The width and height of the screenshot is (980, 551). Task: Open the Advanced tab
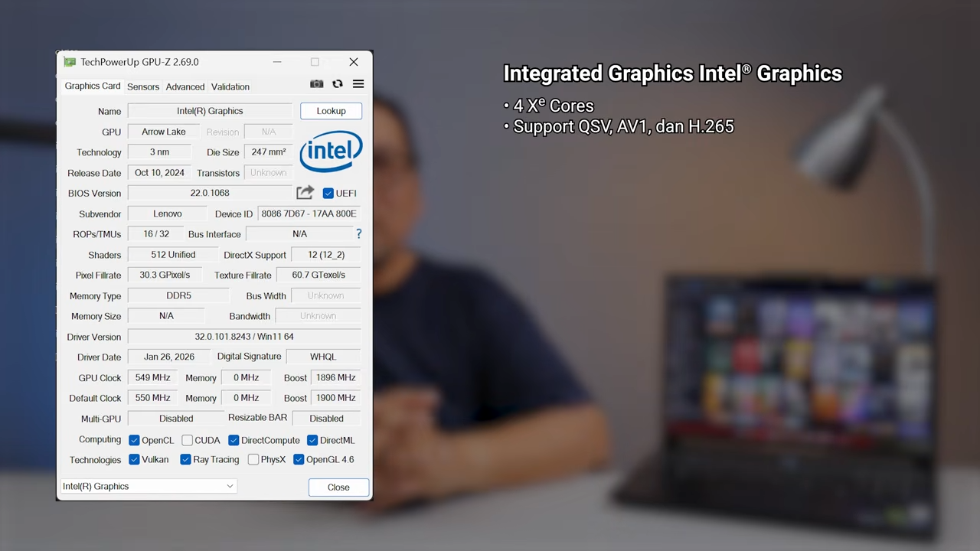(x=185, y=86)
